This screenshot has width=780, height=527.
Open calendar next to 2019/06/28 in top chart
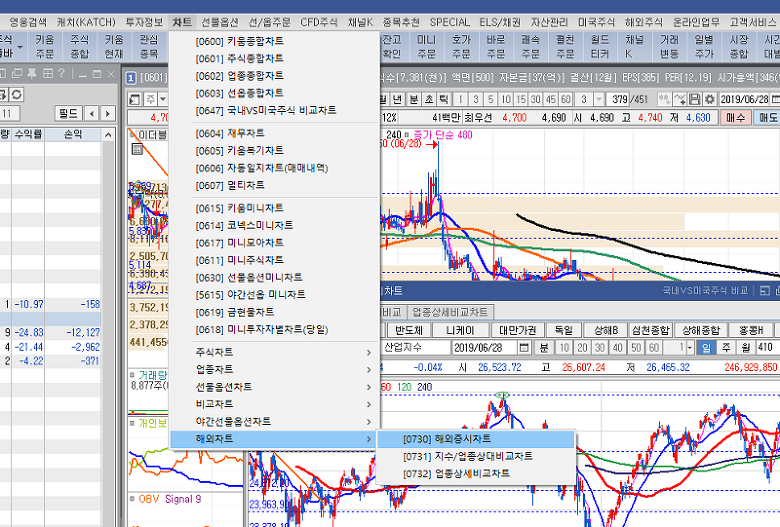point(776,100)
